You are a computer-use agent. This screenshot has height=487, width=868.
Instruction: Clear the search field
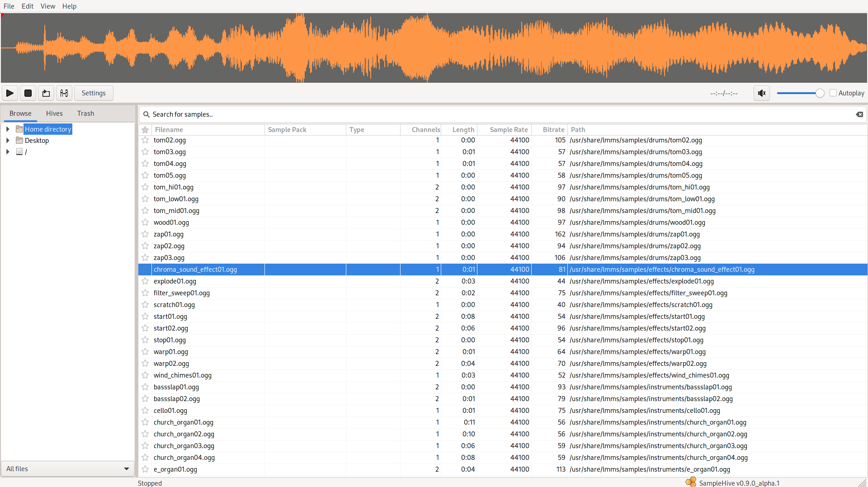(859, 114)
